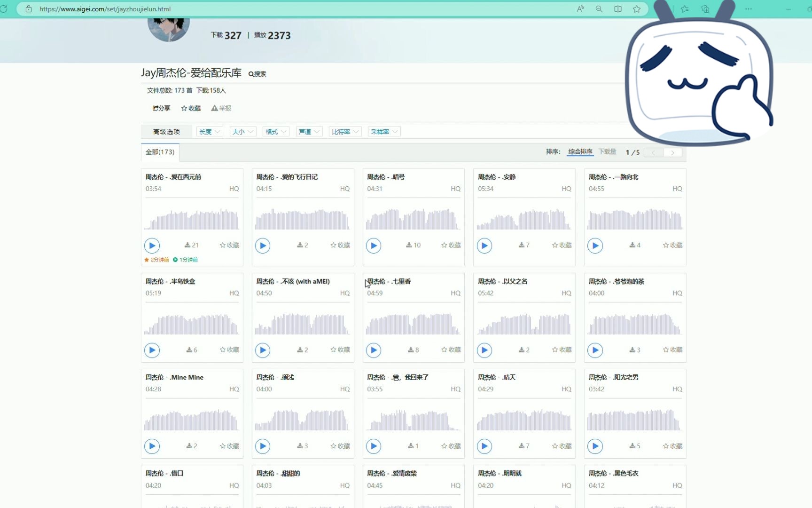The image size is (812, 508).
Task: Go to previous page arrow
Action: tap(654, 152)
